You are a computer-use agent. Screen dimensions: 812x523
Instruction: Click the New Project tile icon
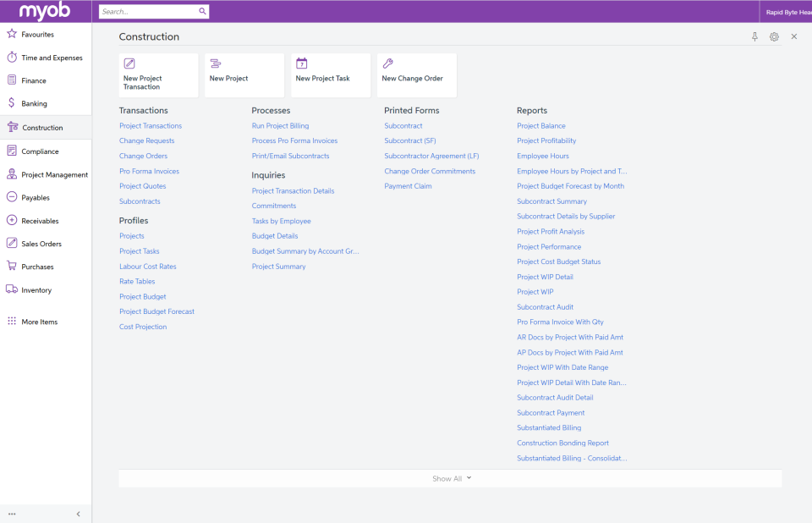click(x=216, y=63)
